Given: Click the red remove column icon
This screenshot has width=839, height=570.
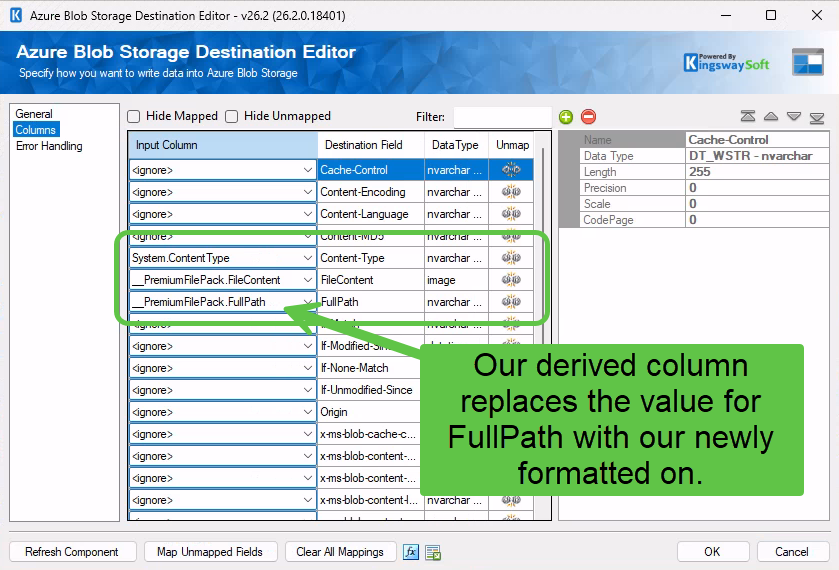Looking at the screenshot, I should tap(588, 117).
